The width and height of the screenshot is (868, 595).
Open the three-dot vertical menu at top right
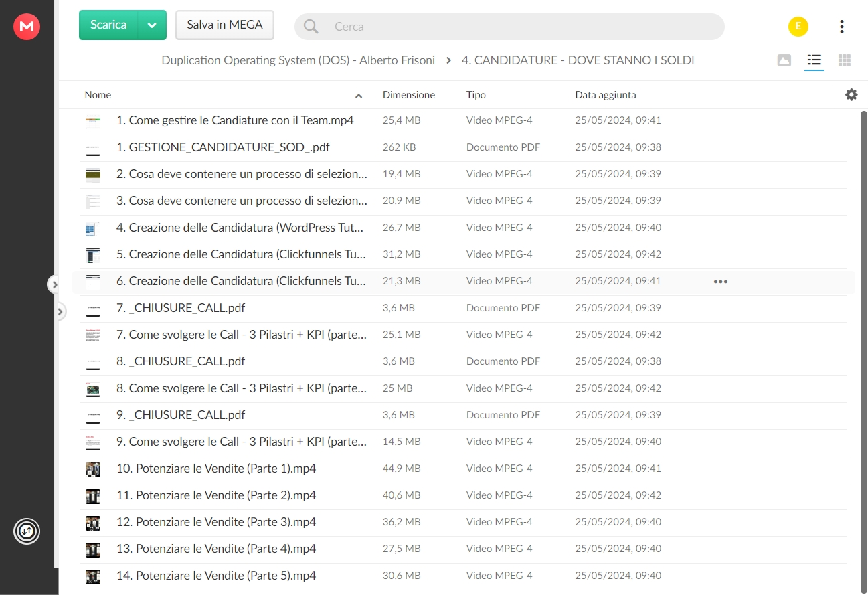(841, 26)
